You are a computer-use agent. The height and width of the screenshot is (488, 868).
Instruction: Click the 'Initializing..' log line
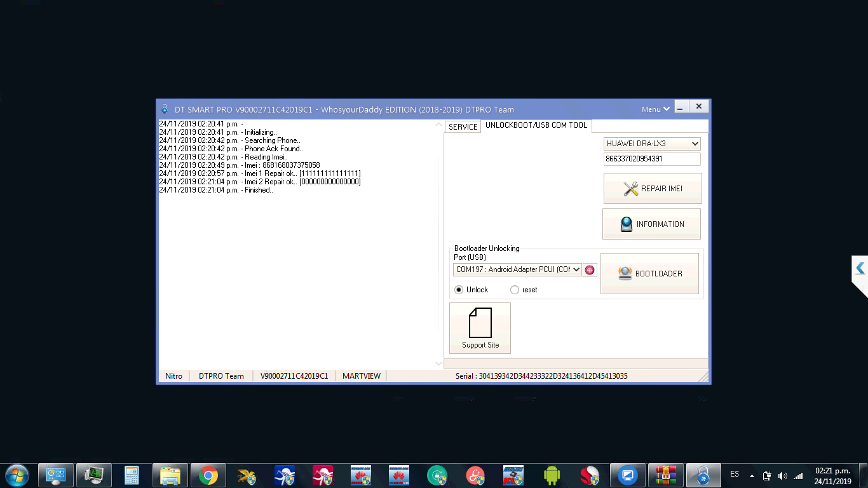(x=218, y=132)
